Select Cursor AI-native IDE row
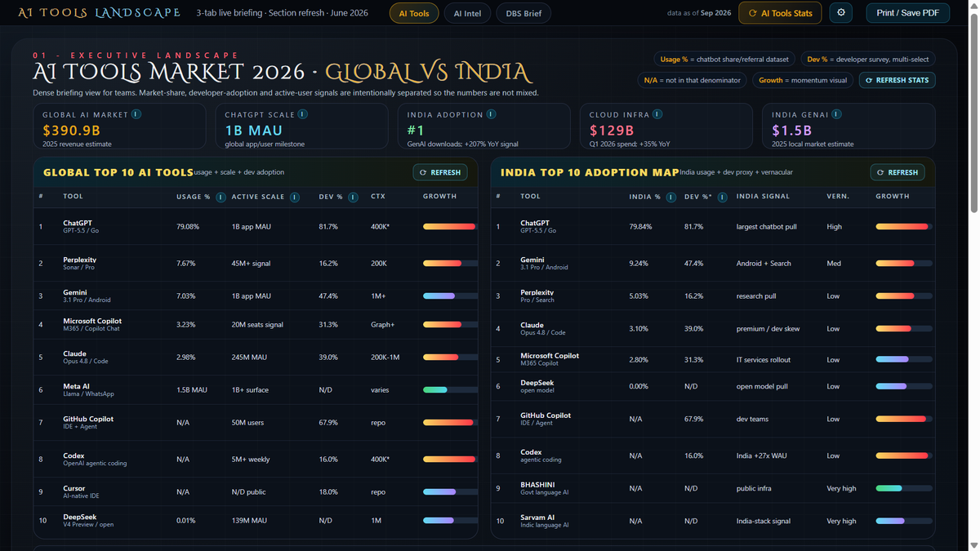 click(256, 491)
